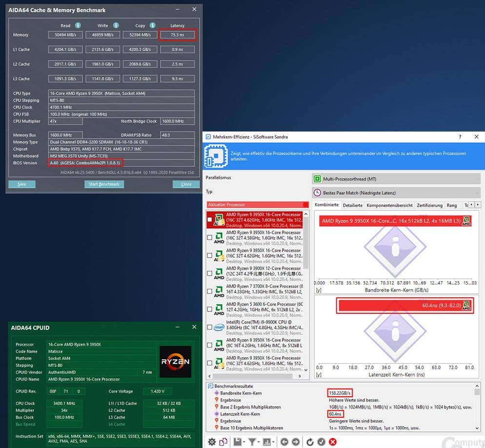The height and width of the screenshot is (448, 485).
Task: Click the AMD logo beside Ryzen 9 3900X entry
Action: coord(219,273)
